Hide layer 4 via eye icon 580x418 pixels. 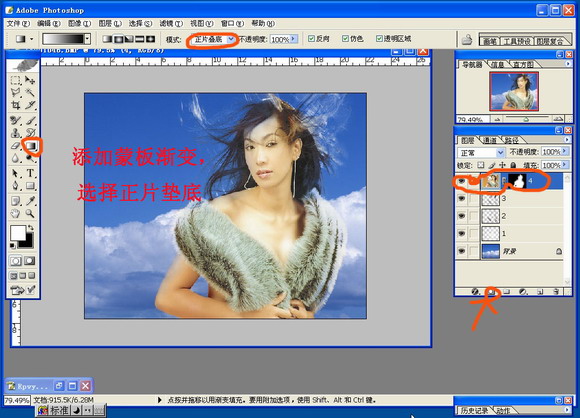coord(462,181)
